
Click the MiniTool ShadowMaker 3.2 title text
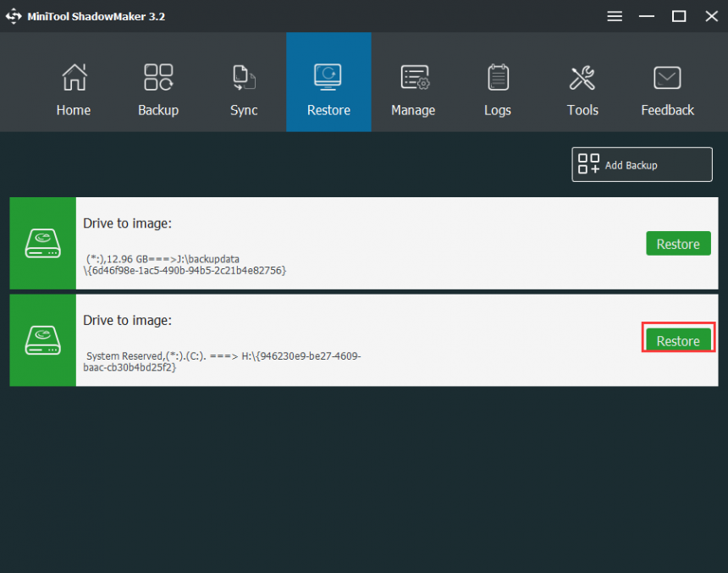[x=97, y=16]
